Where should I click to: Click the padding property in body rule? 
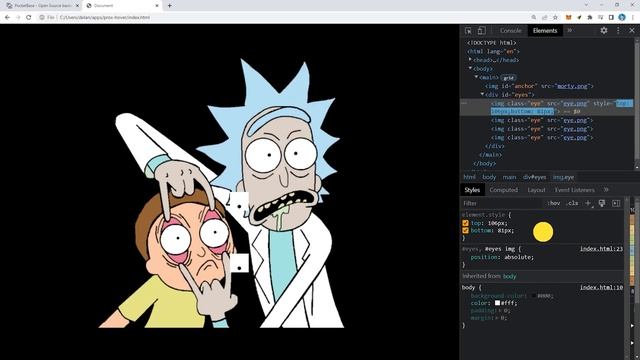click(483, 311)
